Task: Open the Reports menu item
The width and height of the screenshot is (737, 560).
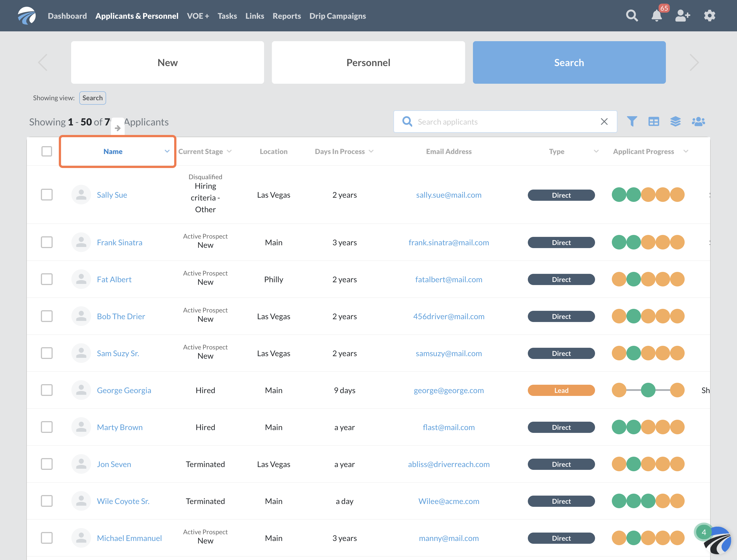Action: (287, 16)
